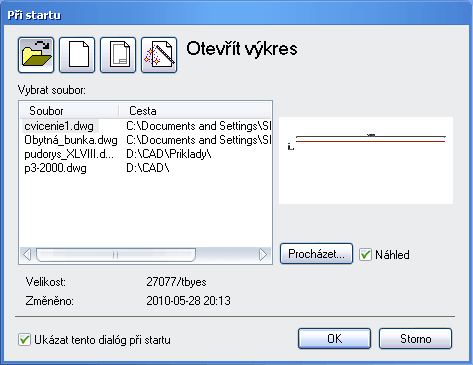Image resolution: width=473 pixels, height=365 pixels.
Task: Confirm with the OK button
Action: coord(334,339)
